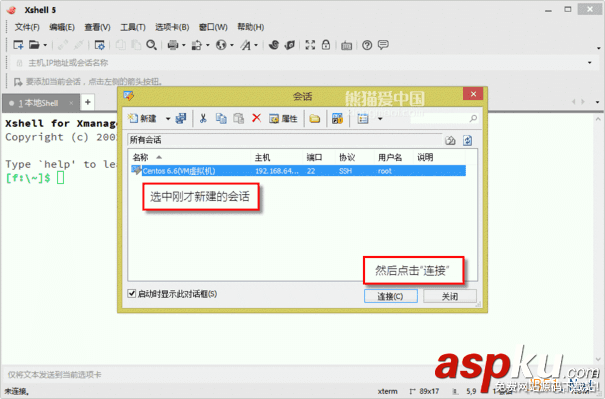Click the magnifier Find icon in main toolbar
This screenshot has width=605, height=399.
151,45
